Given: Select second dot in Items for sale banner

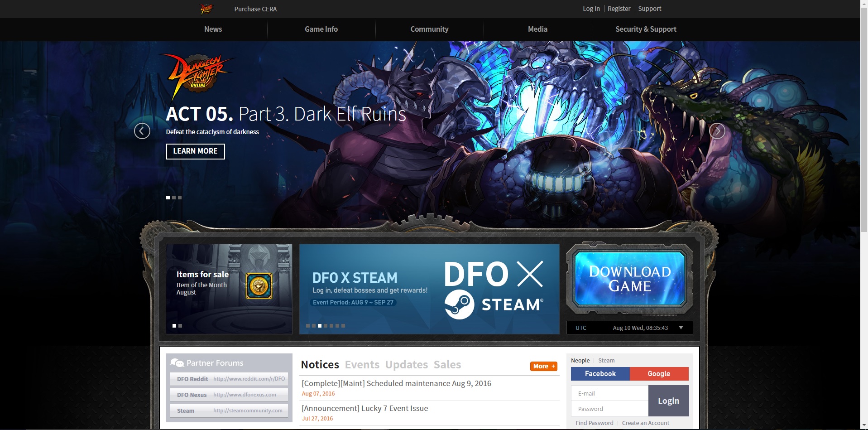Looking at the screenshot, I should tap(180, 326).
